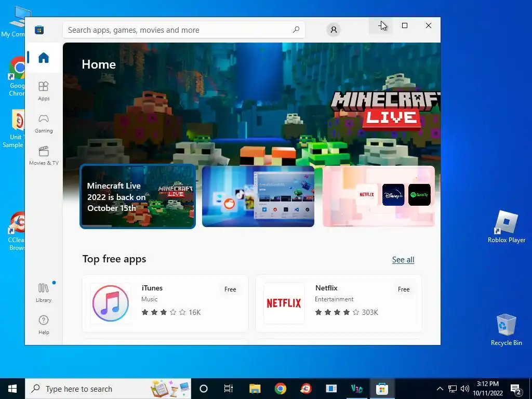Screen dimensions: 532x399
Task: Click the taskbar Type here to search box
Action: coord(108,389)
